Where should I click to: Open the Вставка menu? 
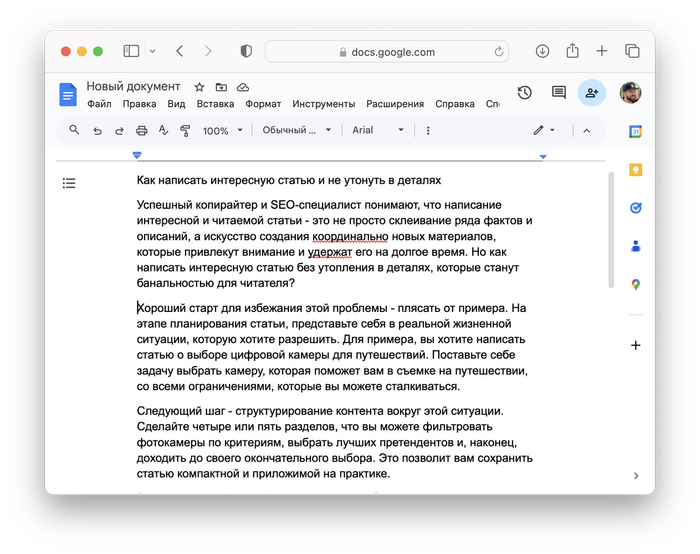point(215,104)
